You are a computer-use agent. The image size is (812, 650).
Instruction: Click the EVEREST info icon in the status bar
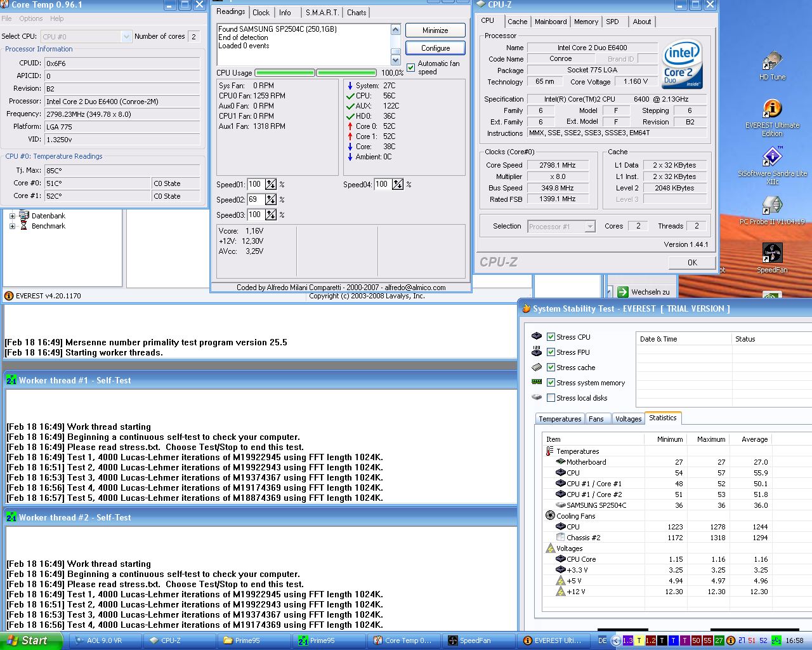point(9,296)
